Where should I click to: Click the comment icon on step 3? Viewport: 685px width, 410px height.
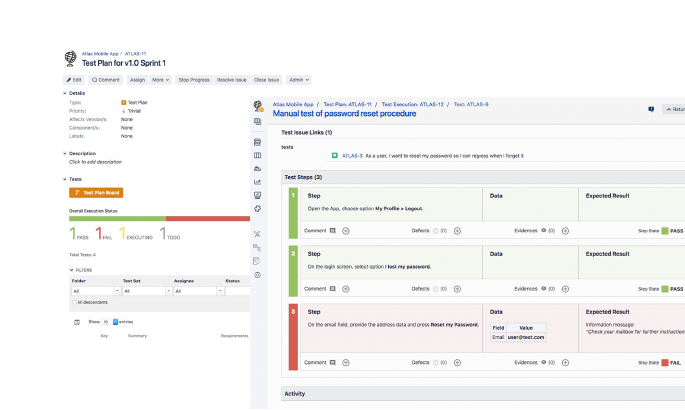tap(333, 362)
